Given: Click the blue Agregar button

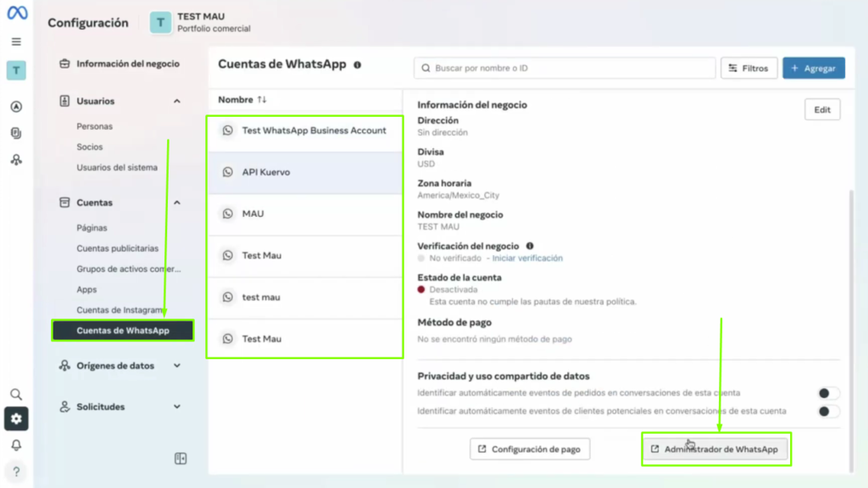Looking at the screenshot, I should pyautogui.click(x=813, y=68).
